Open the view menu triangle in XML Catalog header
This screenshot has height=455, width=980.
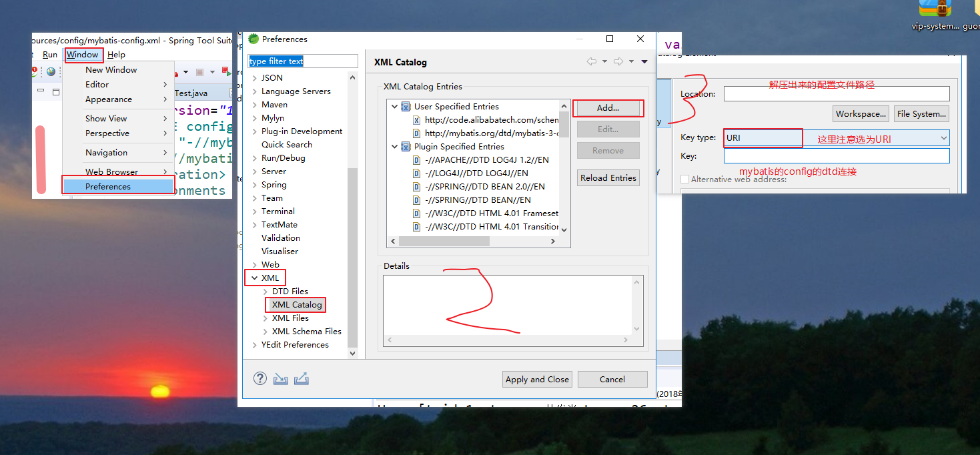click(x=644, y=61)
